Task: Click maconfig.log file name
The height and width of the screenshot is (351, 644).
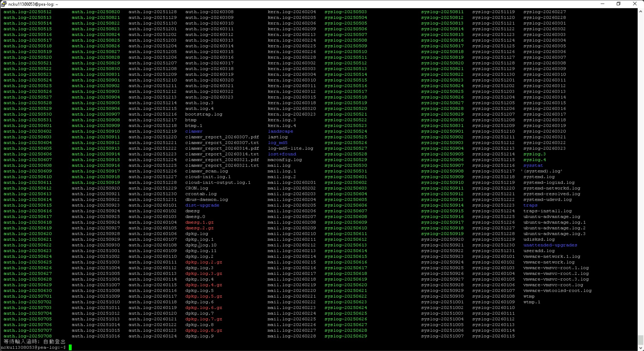Action: coord(285,160)
